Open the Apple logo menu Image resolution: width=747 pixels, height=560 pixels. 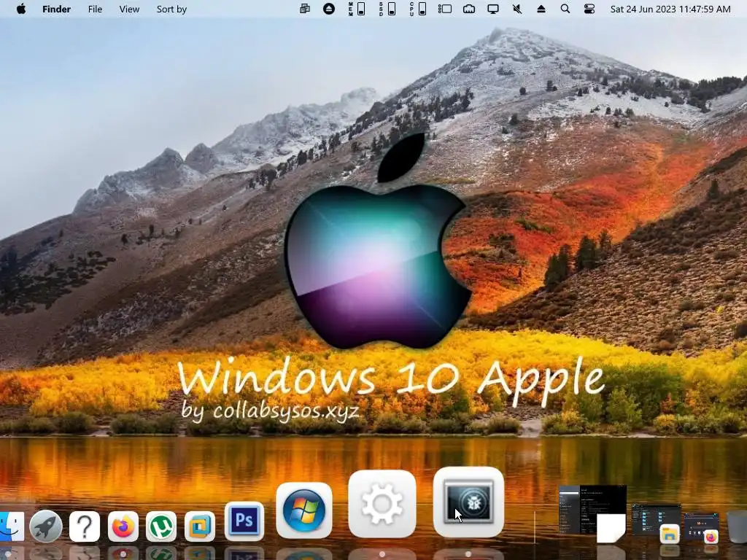pos(21,9)
